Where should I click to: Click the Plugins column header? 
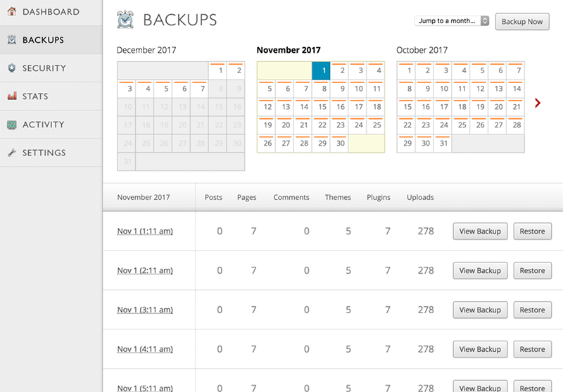(x=379, y=198)
